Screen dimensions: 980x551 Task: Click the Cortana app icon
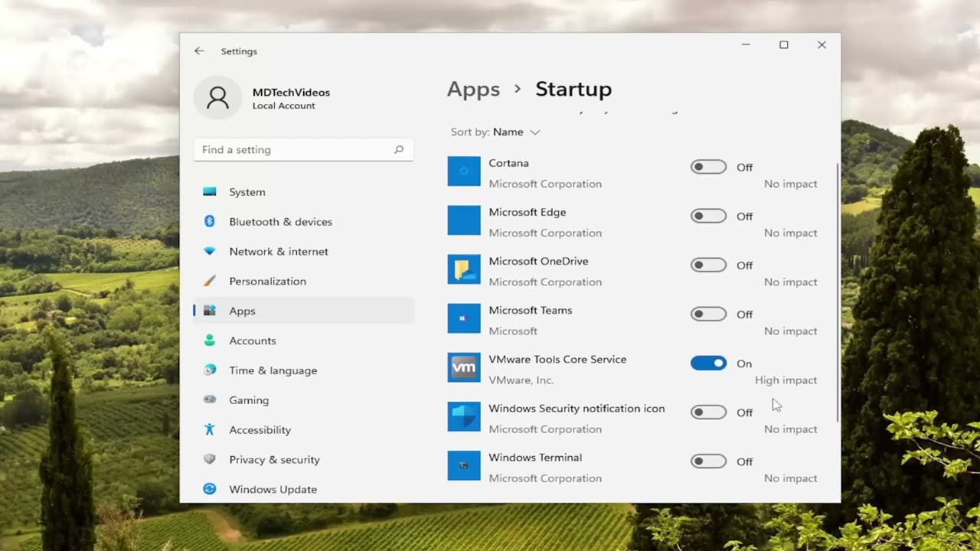[x=464, y=172]
